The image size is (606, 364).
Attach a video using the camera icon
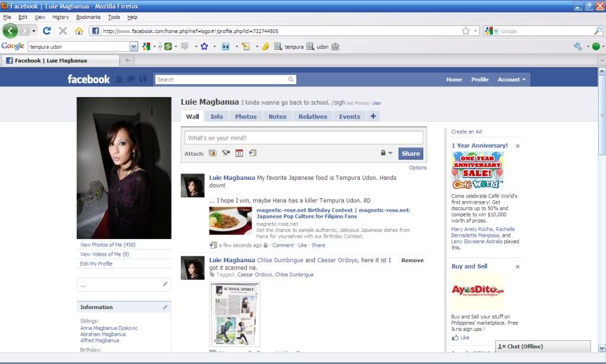[226, 153]
